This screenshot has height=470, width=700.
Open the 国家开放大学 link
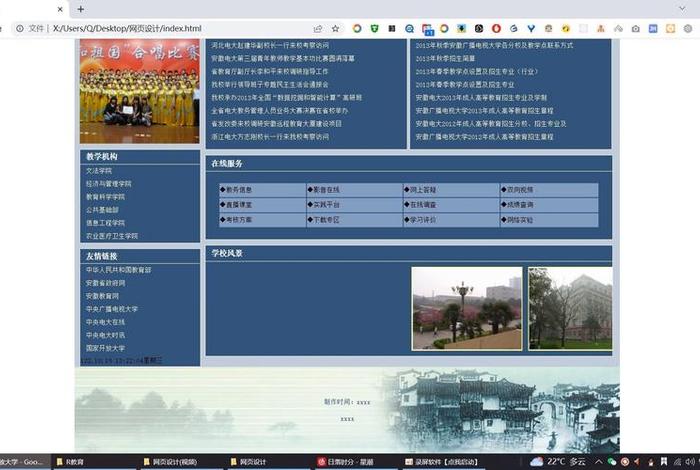point(105,348)
